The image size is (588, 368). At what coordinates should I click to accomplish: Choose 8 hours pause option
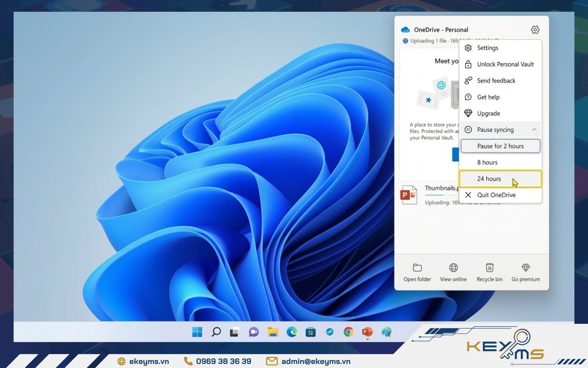pos(487,162)
